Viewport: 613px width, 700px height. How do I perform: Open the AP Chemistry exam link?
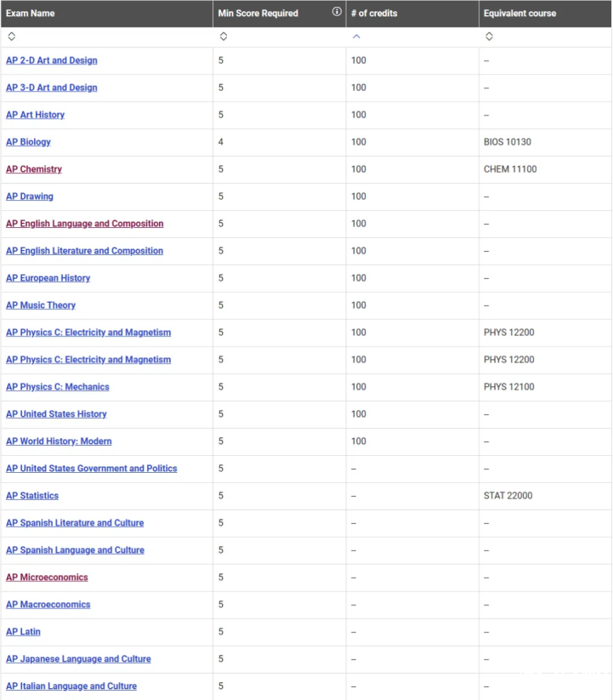point(34,169)
